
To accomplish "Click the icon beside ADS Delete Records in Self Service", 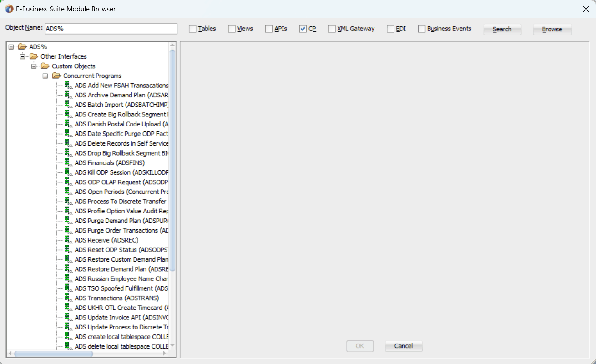I will [69, 143].
